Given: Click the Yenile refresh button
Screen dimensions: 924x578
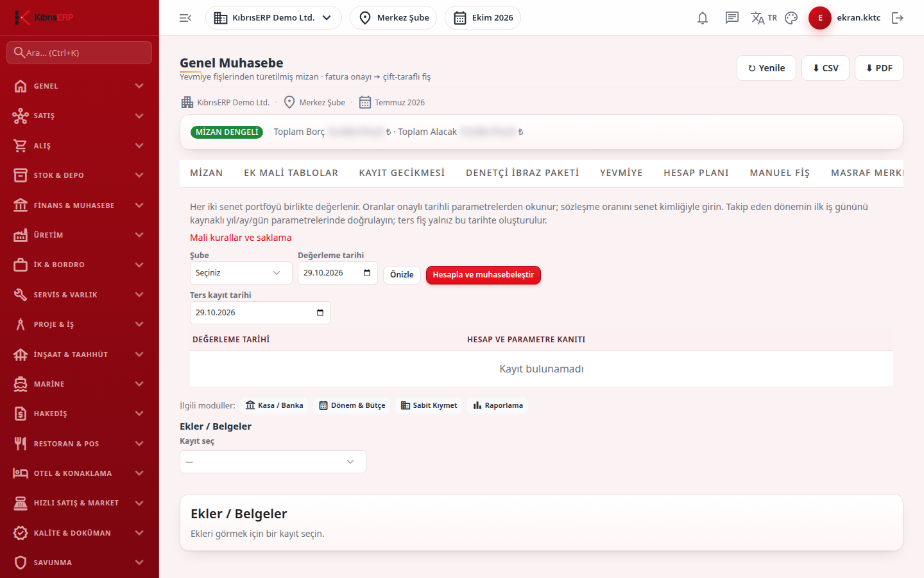Looking at the screenshot, I should [766, 68].
